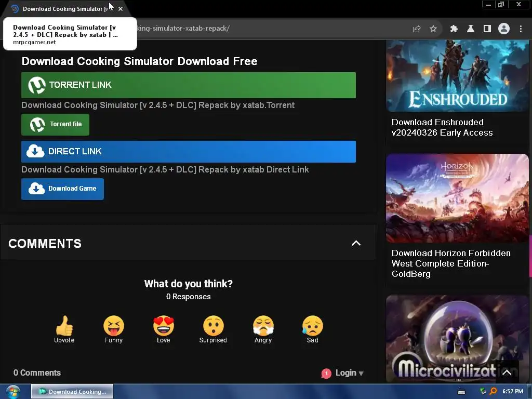
Task: Open the Chrome three-dot menu
Action: point(521,29)
